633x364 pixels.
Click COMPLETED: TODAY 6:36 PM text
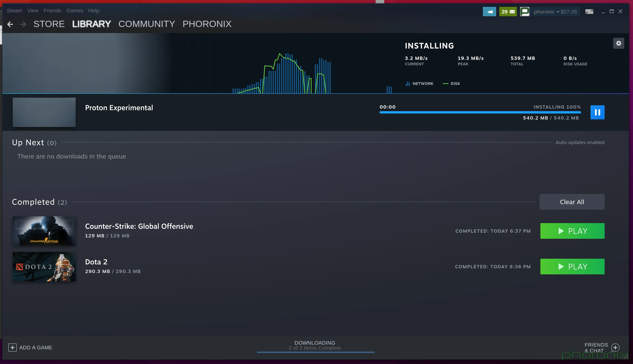tap(493, 267)
